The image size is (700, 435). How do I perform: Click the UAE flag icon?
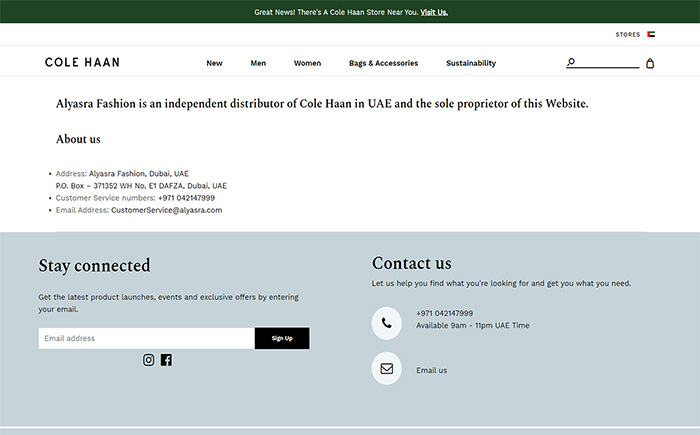651,34
